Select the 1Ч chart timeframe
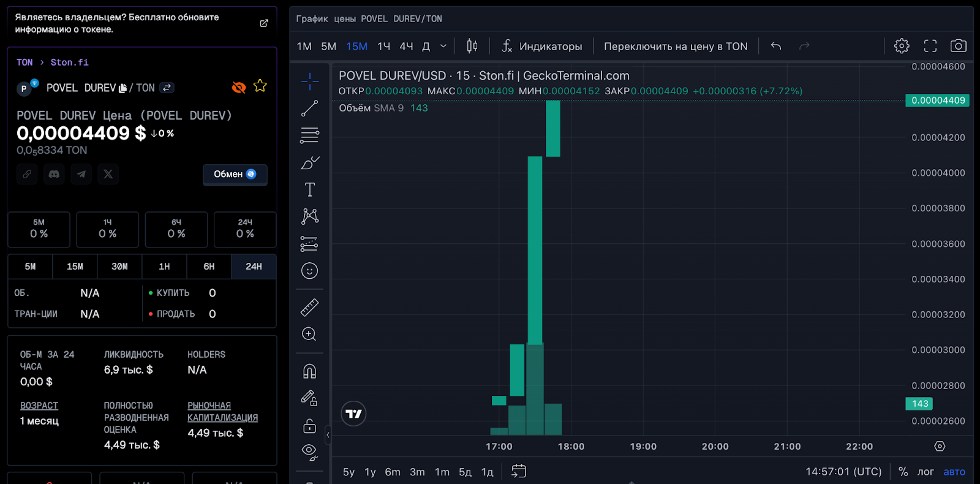Image resolution: width=980 pixels, height=484 pixels. point(384,47)
